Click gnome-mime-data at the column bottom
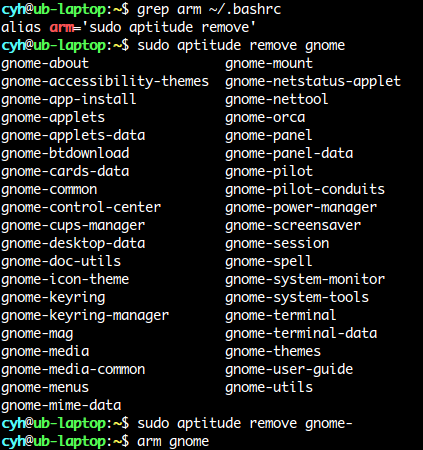Image resolution: width=423 pixels, height=450 pixels. [61, 406]
